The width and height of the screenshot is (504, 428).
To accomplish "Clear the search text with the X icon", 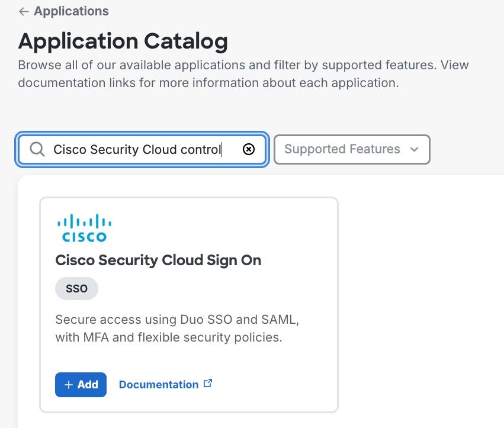I will pos(249,150).
